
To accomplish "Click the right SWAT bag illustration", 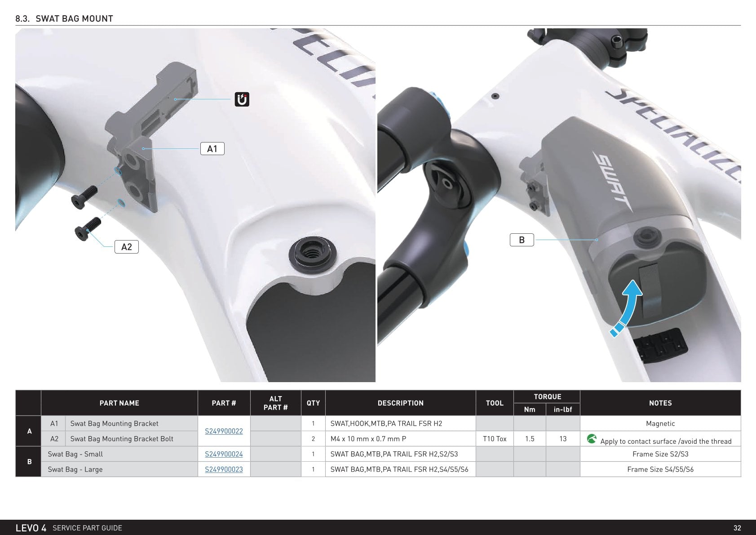I will [559, 205].
